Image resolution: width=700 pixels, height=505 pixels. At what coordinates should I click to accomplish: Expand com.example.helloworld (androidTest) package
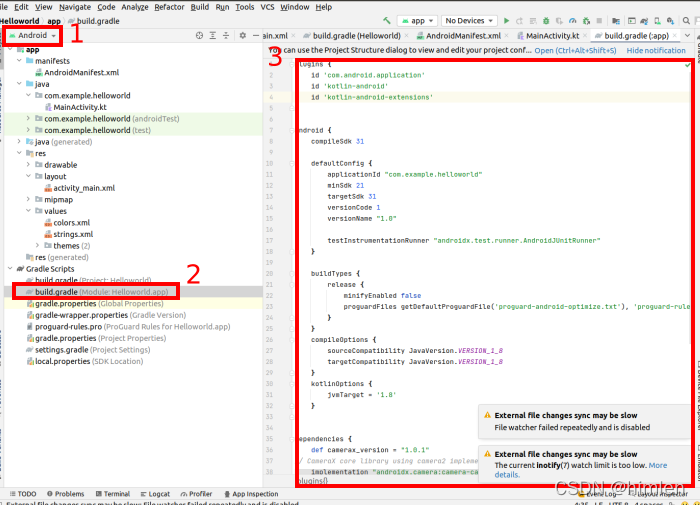(x=28, y=118)
